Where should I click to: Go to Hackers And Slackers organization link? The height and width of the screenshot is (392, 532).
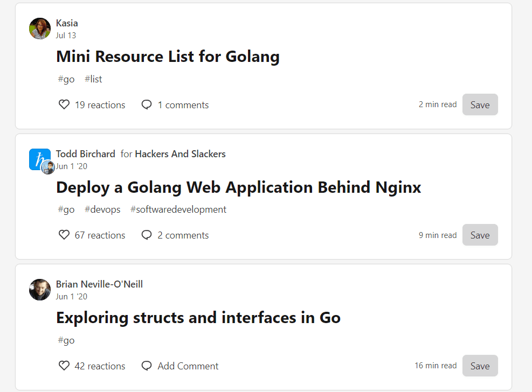click(180, 154)
